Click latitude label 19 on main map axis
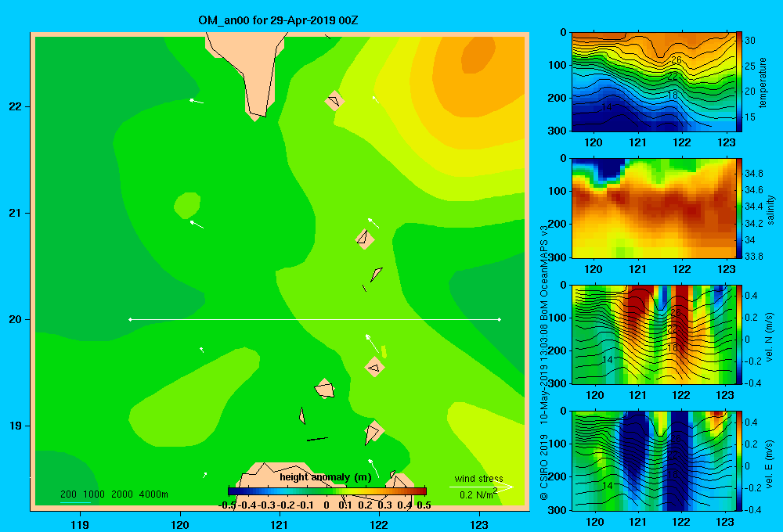 tap(16, 426)
